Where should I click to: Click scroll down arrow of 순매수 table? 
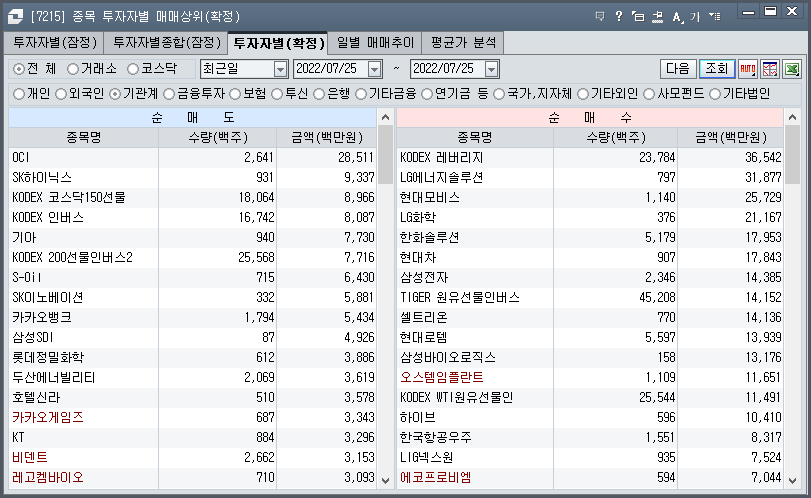tap(792, 480)
